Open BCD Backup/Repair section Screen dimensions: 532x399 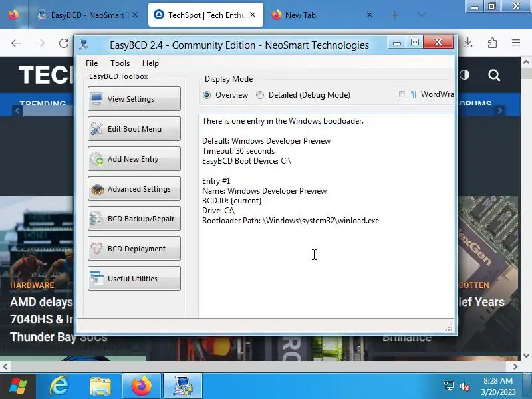coord(134,219)
